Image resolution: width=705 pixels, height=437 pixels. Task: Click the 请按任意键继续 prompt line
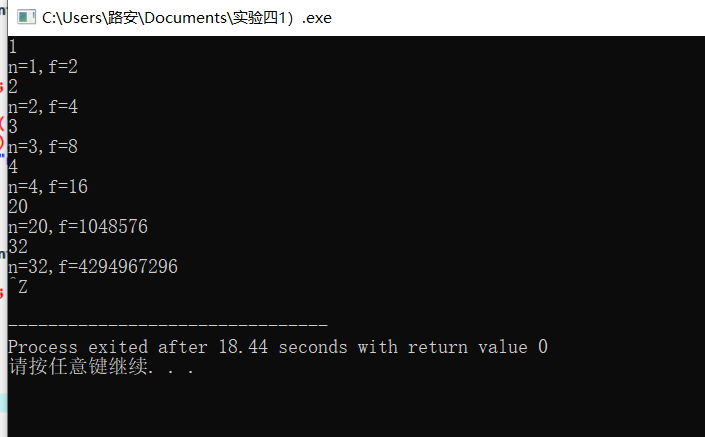coord(101,366)
